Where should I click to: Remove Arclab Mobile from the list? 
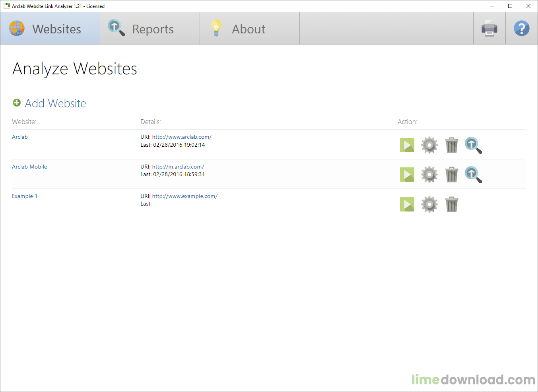[x=451, y=174]
